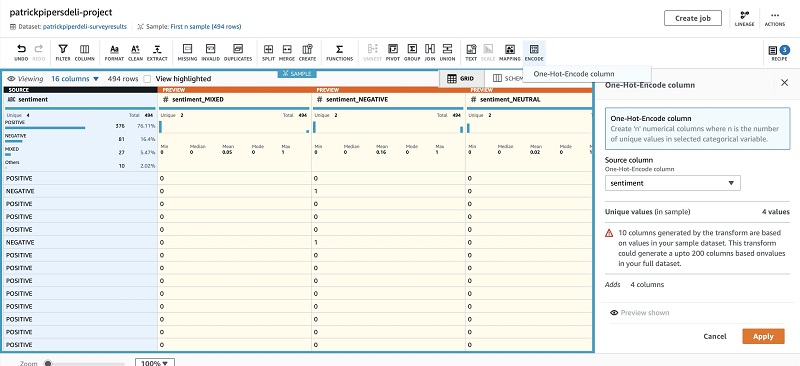The width and height of the screenshot is (800, 366).
Task: Select the sentiment_NEGATIVE column header
Action: [x=389, y=100]
